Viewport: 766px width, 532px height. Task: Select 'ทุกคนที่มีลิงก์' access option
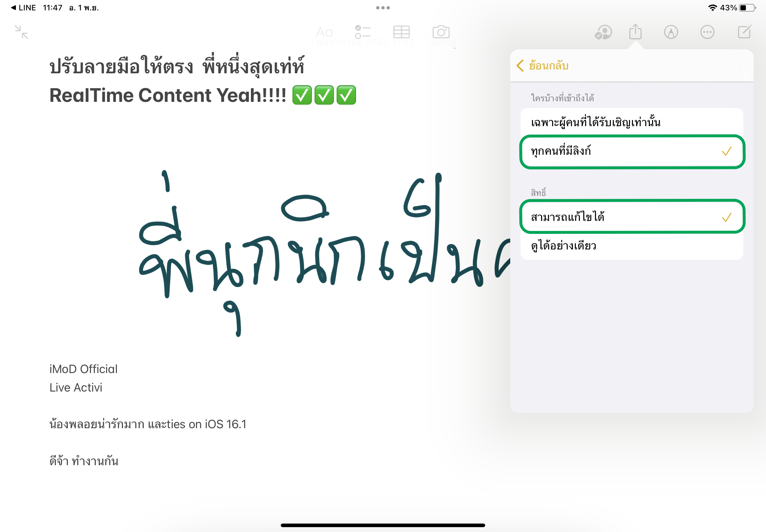(x=632, y=151)
